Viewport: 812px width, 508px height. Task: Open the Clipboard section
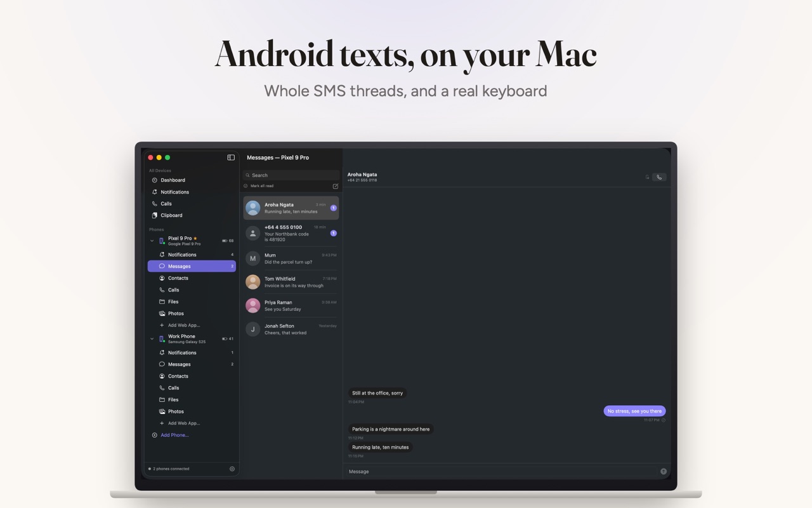pos(192,215)
